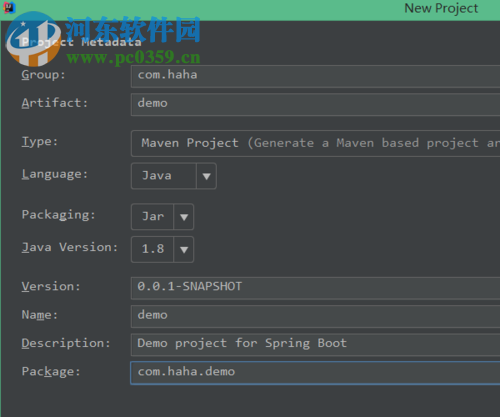500x417 pixels.
Task: Click the Language label
Action: [55, 174]
